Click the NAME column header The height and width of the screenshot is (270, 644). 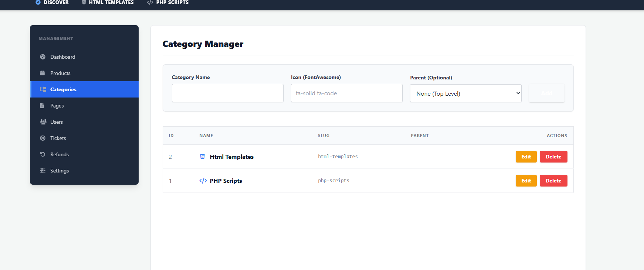[206, 136]
